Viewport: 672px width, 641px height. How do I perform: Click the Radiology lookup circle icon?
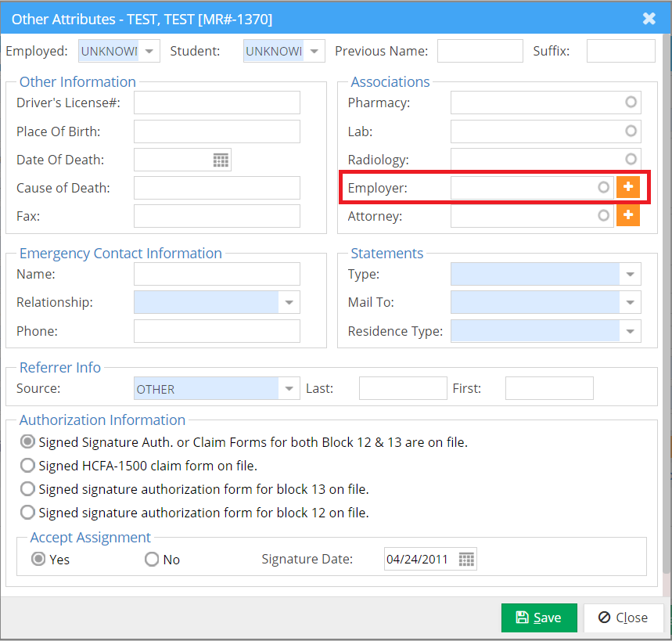(x=631, y=159)
